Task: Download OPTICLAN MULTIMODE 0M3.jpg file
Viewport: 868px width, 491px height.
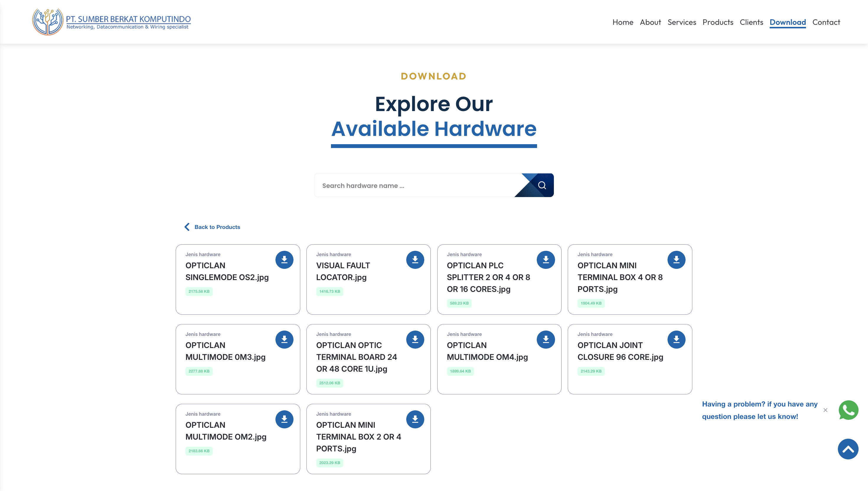Action: coord(284,339)
